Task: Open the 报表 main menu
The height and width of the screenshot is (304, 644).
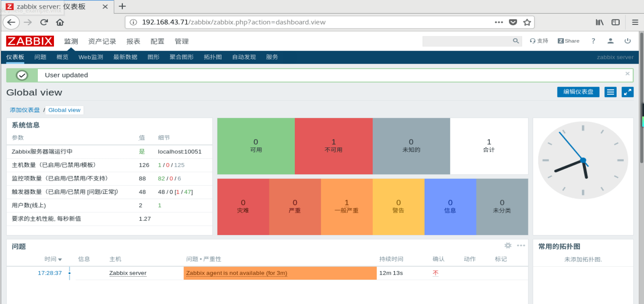Action: [x=133, y=41]
